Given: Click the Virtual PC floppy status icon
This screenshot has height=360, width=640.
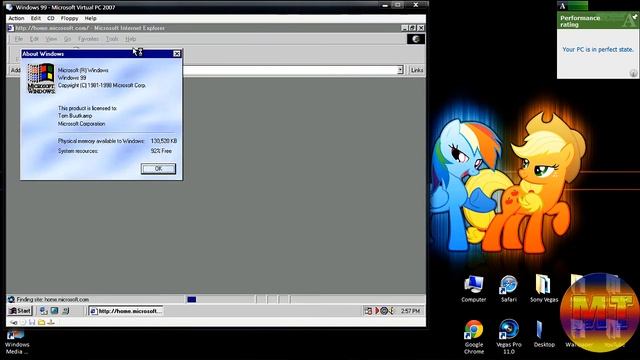Looking at the screenshot, I should coord(32,322).
